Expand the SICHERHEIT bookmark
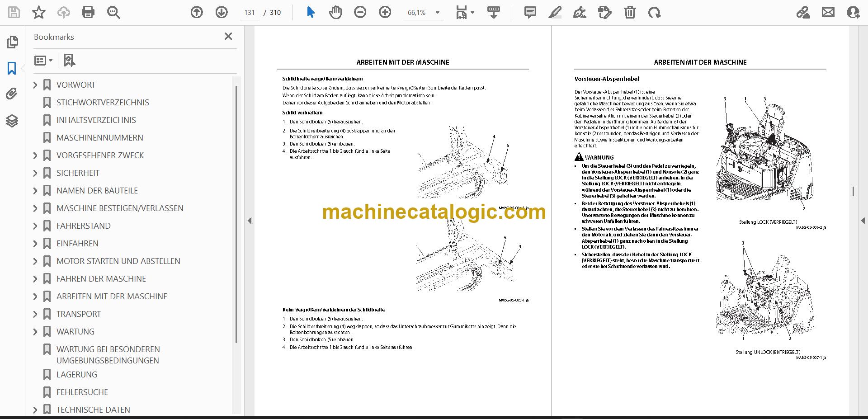The image size is (868, 419). point(35,173)
